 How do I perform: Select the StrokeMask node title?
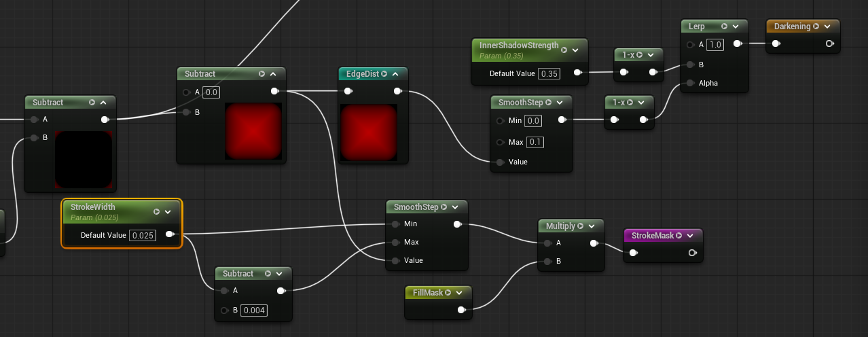pos(653,235)
